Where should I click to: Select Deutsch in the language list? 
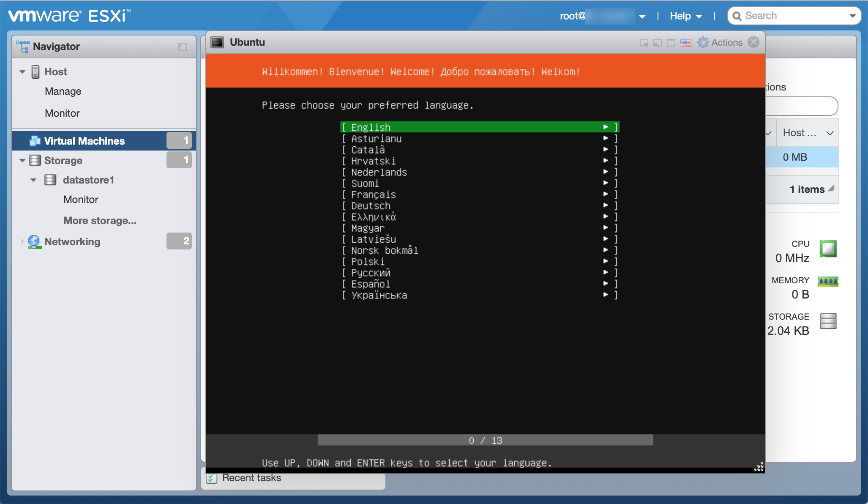point(371,206)
